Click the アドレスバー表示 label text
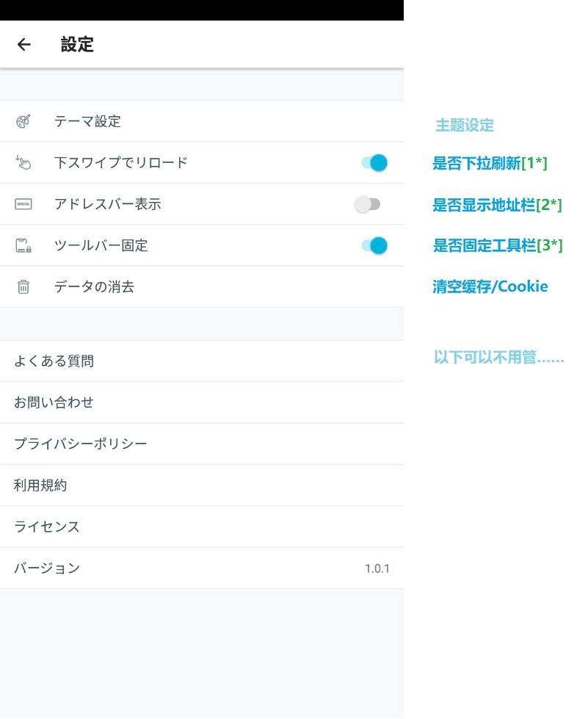Viewport: 588px width, 719px height. [x=107, y=204]
